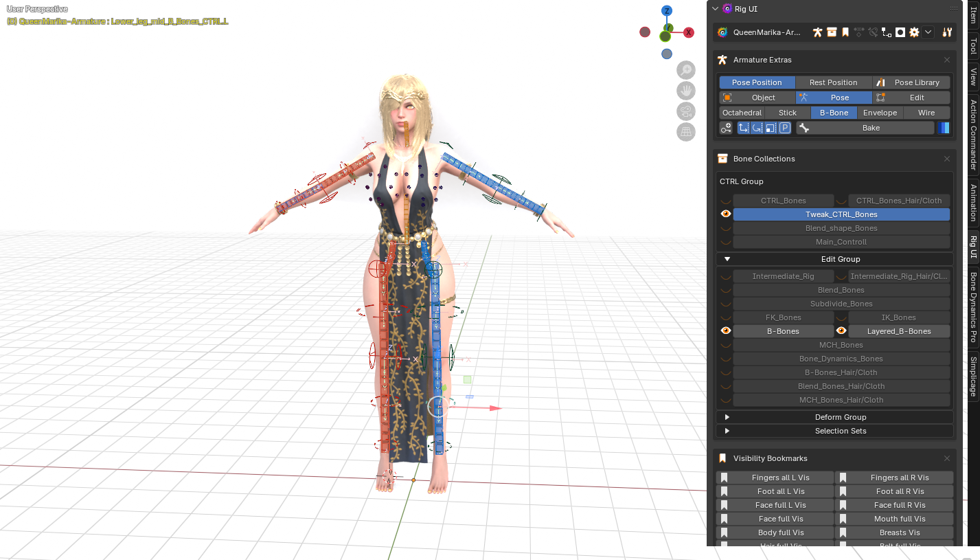This screenshot has height=560, width=980.
Task: Toggle the rotation arc button beside Bake row
Action: tap(757, 128)
